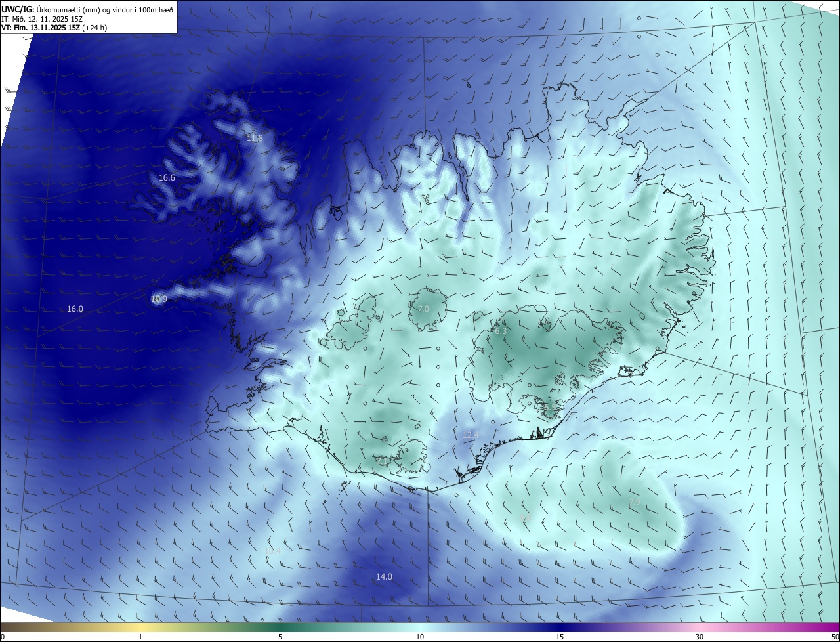840x642 pixels.
Task: Click the map title 'Úrkomumætti (mm) og vindur í 100m hæð'
Action: click(x=105, y=9)
